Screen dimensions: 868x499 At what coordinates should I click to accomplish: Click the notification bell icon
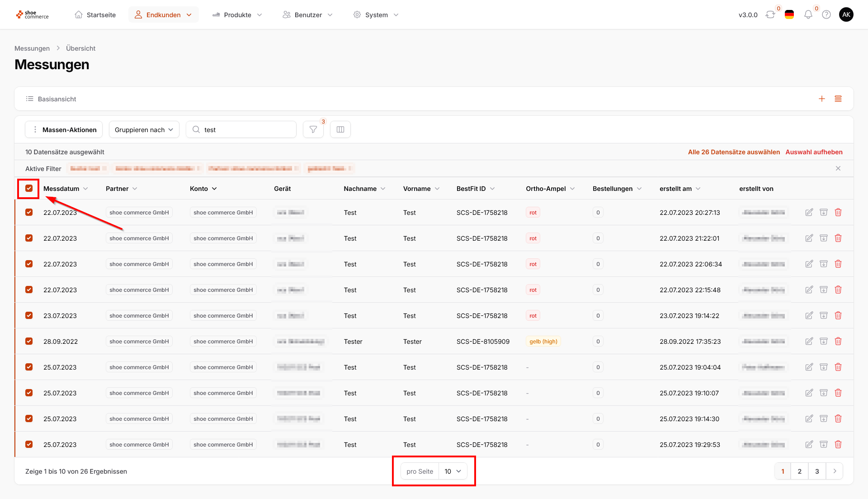808,14
